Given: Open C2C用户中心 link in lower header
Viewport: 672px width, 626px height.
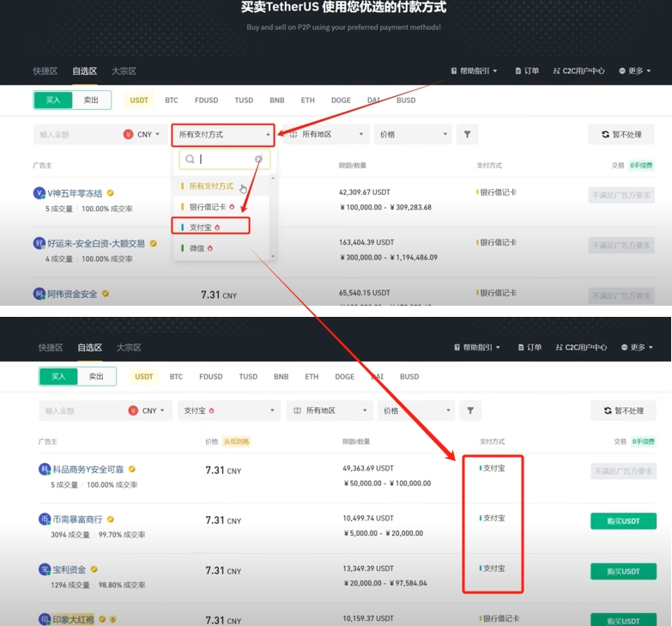Looking at the screenshot, I should (x=581, y=347).
